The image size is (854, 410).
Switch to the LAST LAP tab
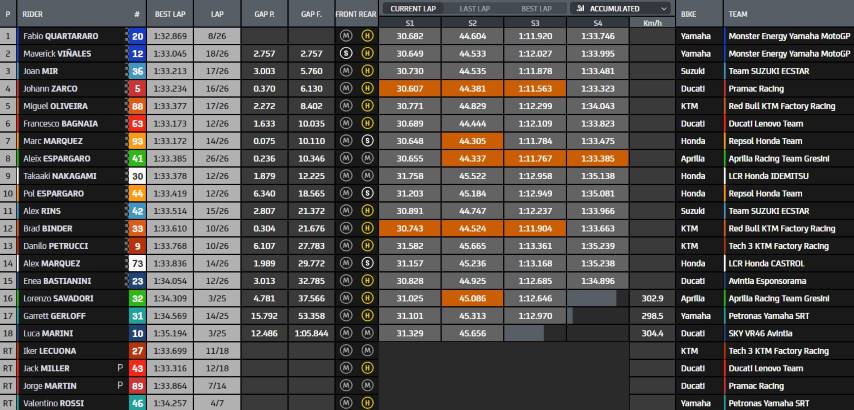(474, 9)
